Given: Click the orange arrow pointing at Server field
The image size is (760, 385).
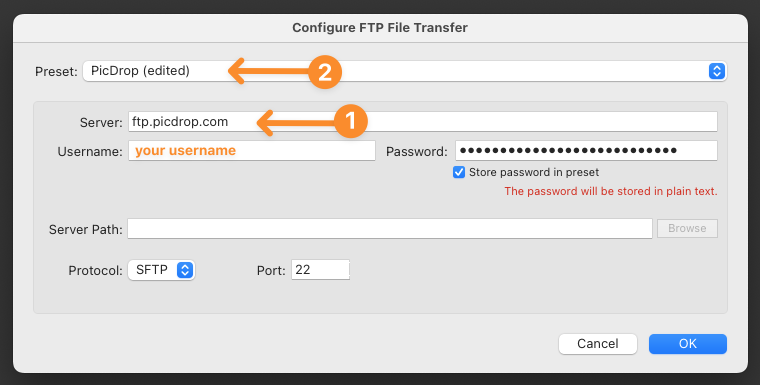Looking at the screenshot, I should click(296, 122).
